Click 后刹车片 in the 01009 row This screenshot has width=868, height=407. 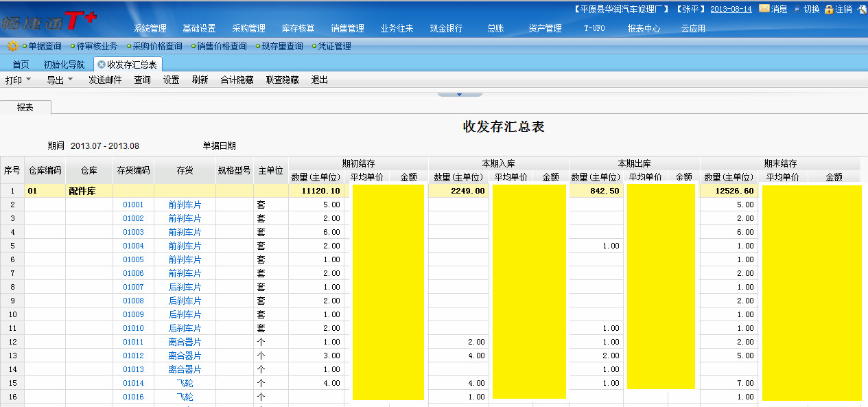185,314
